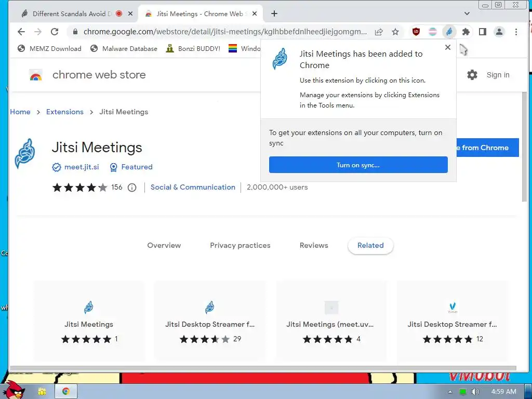
Task: Open the uBlock Origin extension icon
Action: coord(416,32)
